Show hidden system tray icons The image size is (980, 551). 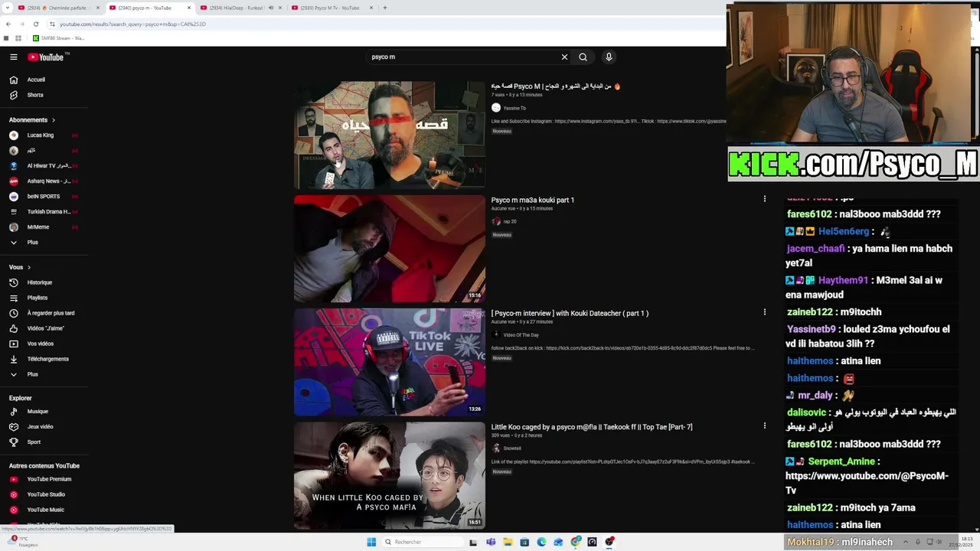coord(906,542)
